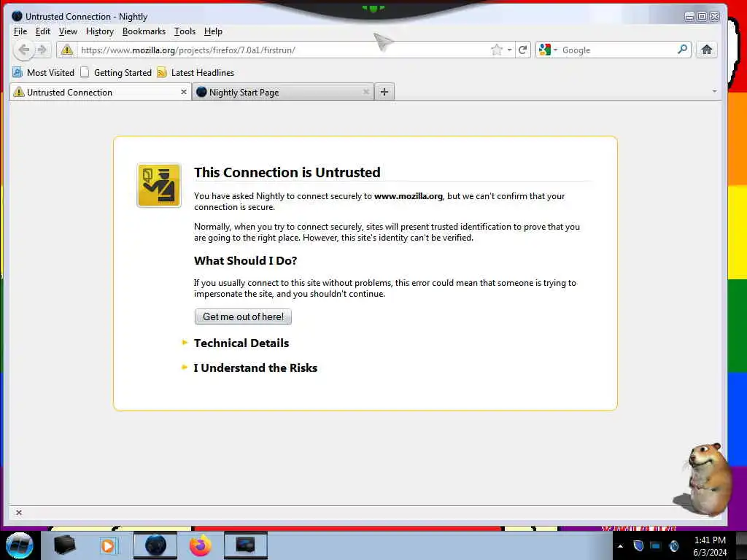
Task: Close the add-on bar at bottom
Action: tap(18, 513)
